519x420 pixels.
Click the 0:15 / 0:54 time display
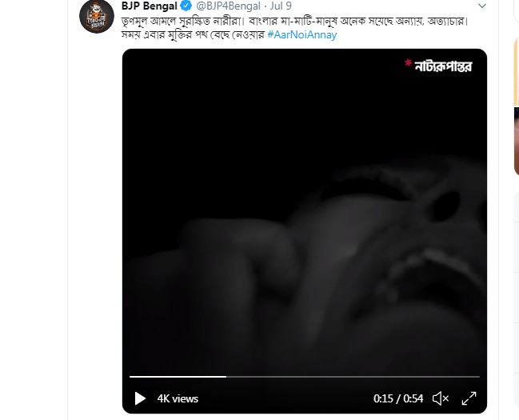pos(398,398)
